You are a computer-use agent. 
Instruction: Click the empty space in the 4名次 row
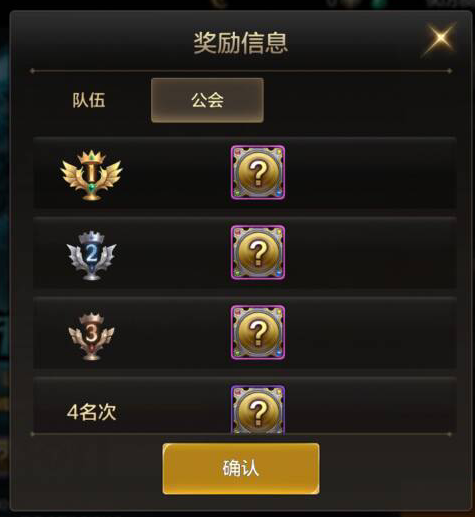370,406
